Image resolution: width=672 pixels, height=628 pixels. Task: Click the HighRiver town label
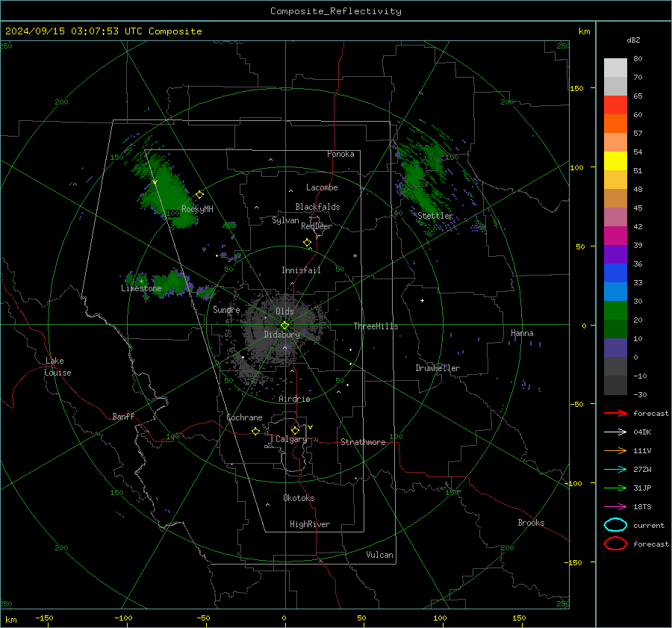pyautogui.click(x=310, y=524)
